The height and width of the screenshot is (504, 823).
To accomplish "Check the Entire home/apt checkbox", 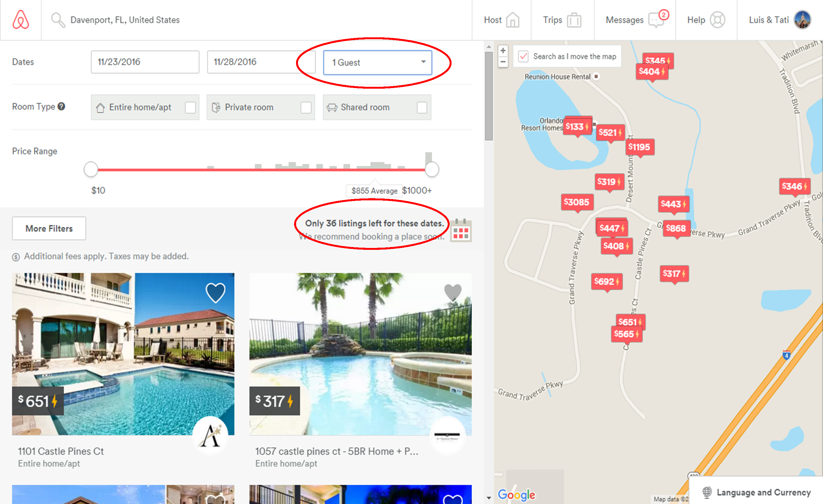I will [x=190, y=107].
